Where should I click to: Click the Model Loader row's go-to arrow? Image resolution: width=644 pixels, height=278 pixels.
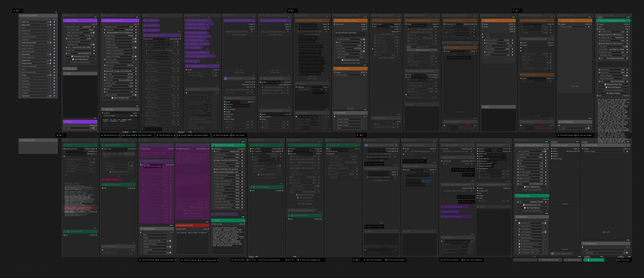tap(54, 25)
